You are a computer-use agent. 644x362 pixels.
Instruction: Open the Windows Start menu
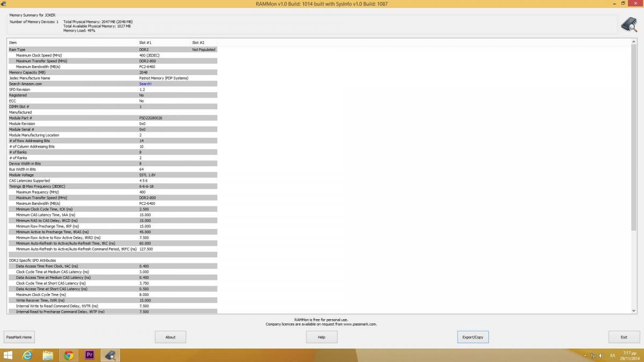point(9,355)
